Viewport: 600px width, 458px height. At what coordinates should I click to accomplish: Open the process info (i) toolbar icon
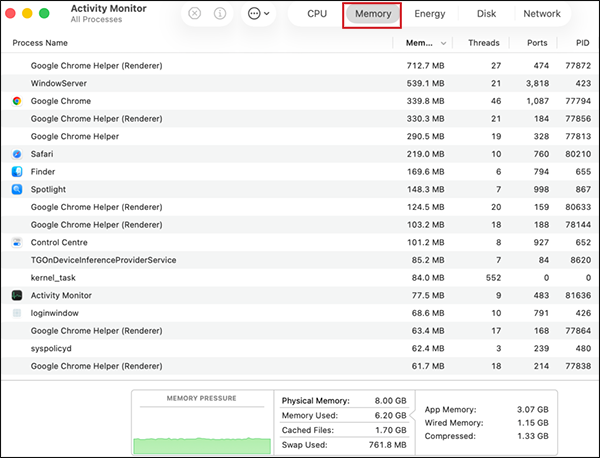220,14
